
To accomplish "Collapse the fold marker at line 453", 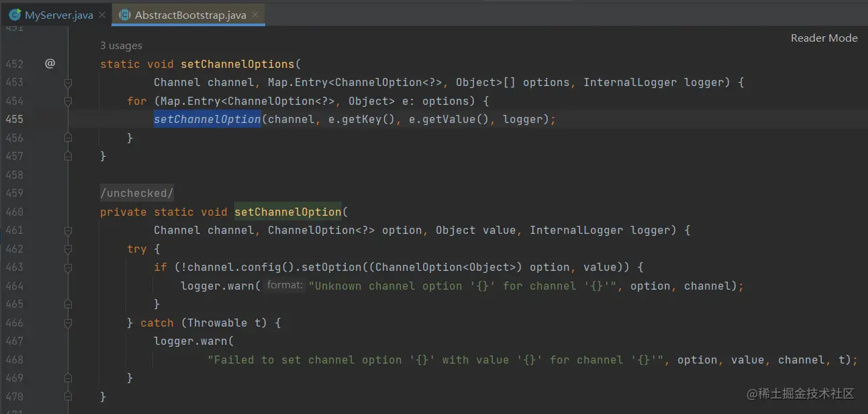I will (x=68, y=83).
